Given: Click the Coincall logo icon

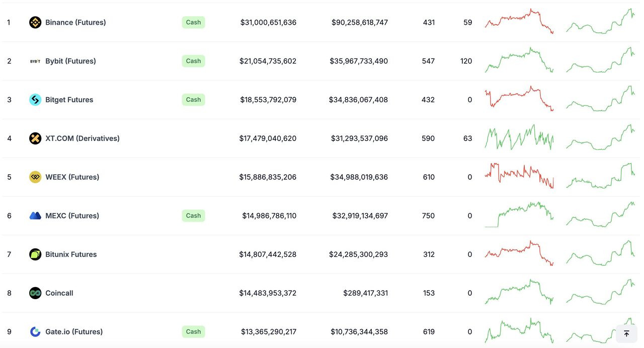Looking at the screenshot, I should point(35,293).
